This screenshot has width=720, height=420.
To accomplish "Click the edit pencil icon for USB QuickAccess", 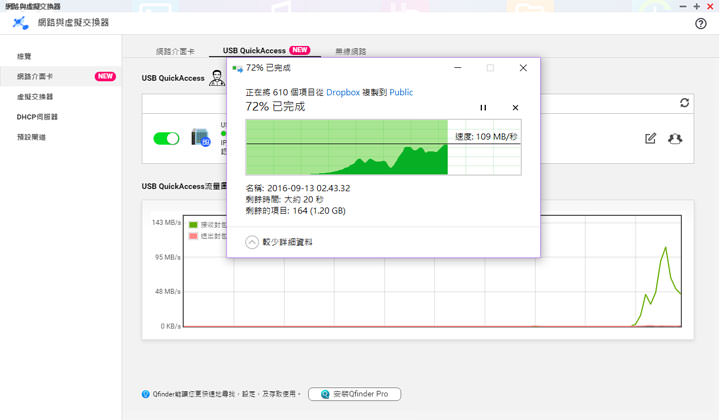I will pos(651,139).
